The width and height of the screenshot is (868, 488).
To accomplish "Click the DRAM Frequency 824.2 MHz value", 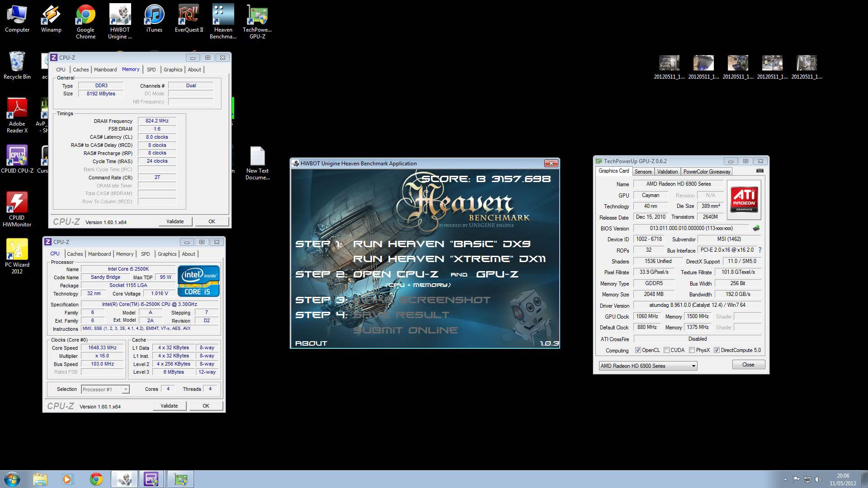I will (x=157, y=121).
